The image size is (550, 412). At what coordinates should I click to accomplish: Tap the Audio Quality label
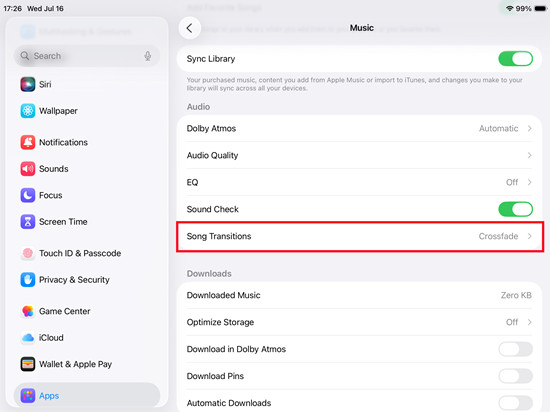coord(212,155)
